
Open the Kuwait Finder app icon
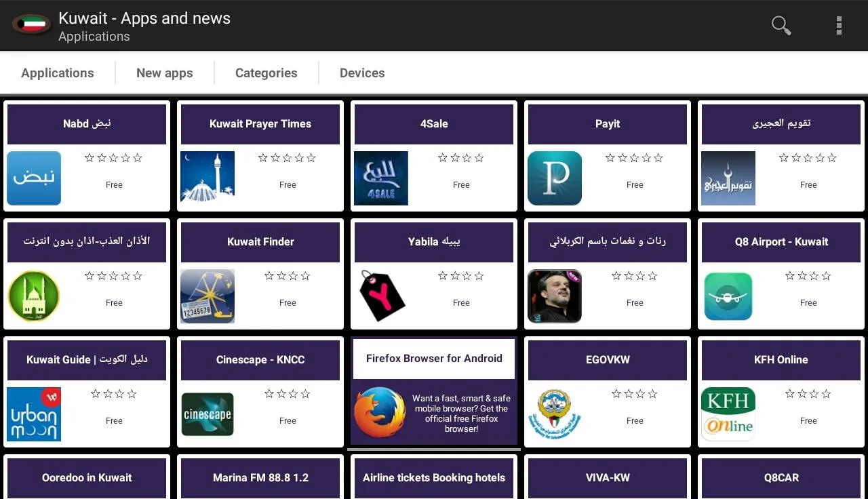click(208, 296)
